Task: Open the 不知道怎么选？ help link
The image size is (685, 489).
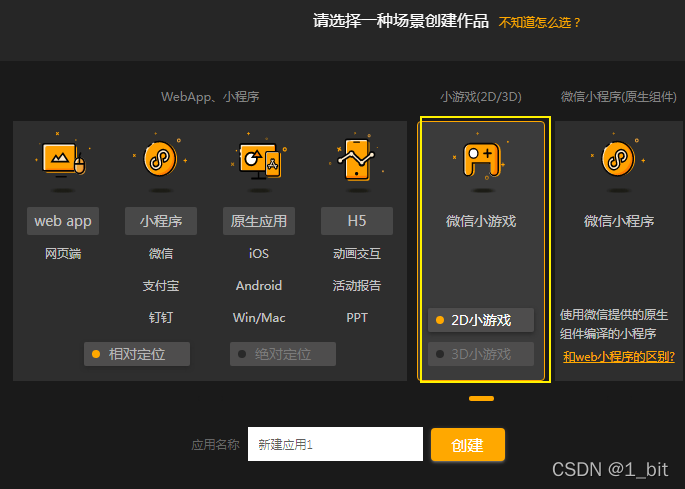Action: [540, 22]
